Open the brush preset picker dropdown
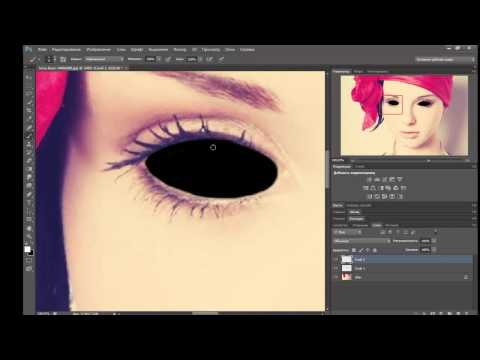The height and width of the screenshot is (360, 480). pos(50,59)
